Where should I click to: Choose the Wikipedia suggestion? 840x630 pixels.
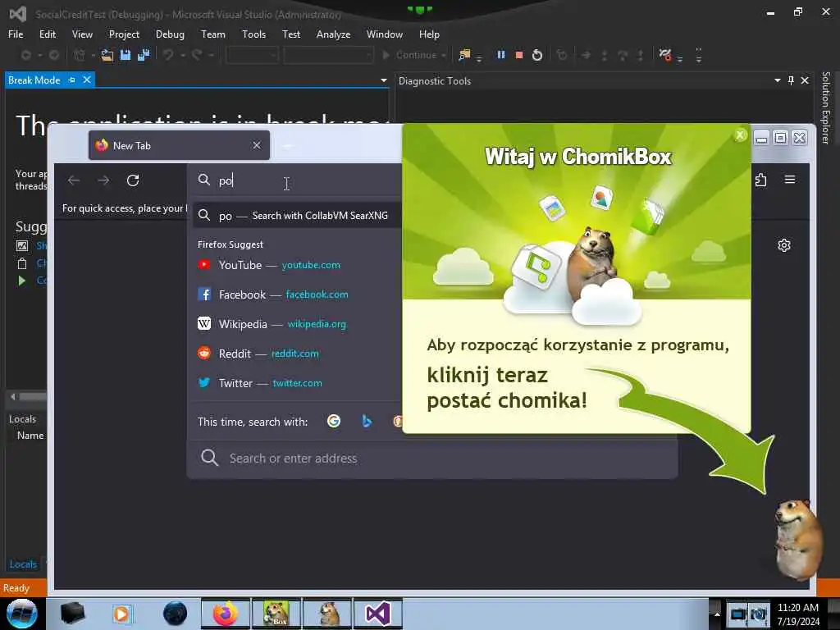297,323
